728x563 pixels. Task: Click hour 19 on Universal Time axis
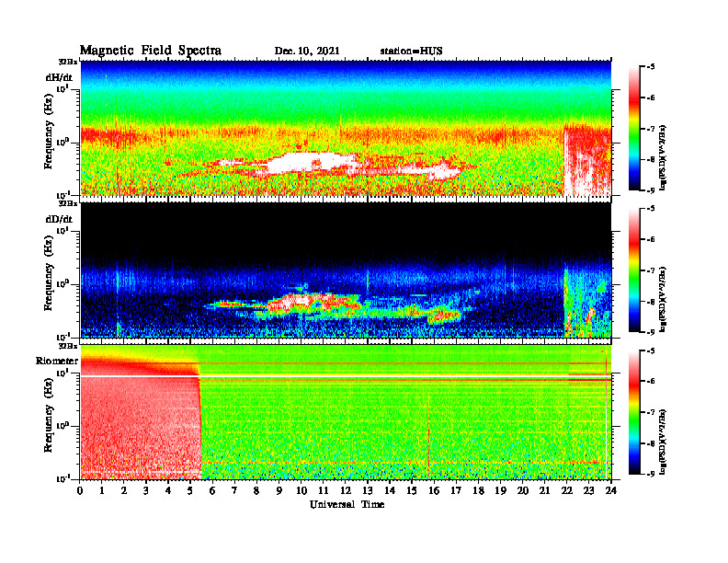tap(500, 490)
